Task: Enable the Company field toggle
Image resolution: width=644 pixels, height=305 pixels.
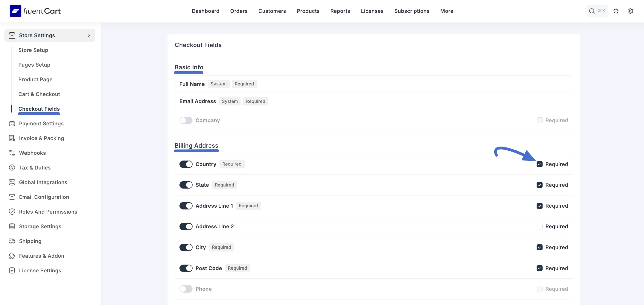Action: tap(186, 120)
